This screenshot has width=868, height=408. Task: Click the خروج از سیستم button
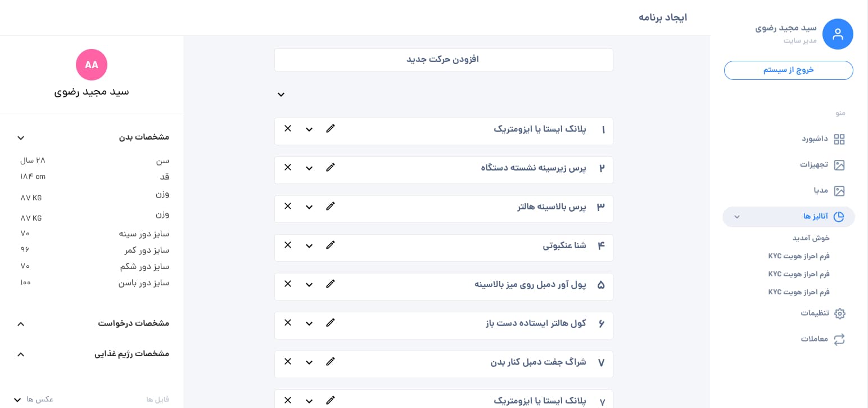tap(788, 70)
